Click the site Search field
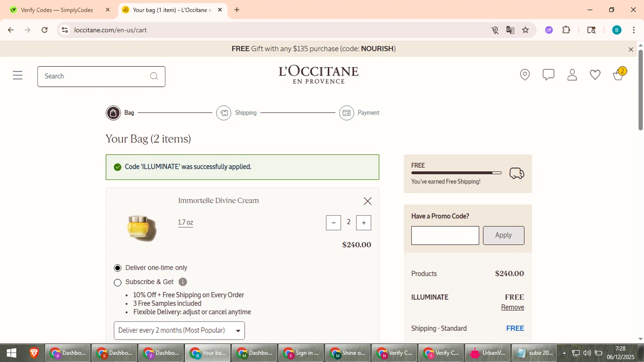This screenshot has width=644, height=362. [x=101, y=76]
